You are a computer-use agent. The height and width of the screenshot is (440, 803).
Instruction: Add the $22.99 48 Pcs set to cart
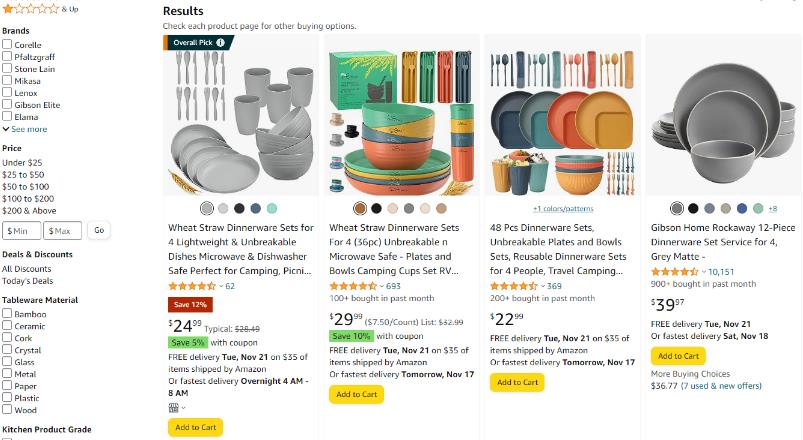(517, 382)
